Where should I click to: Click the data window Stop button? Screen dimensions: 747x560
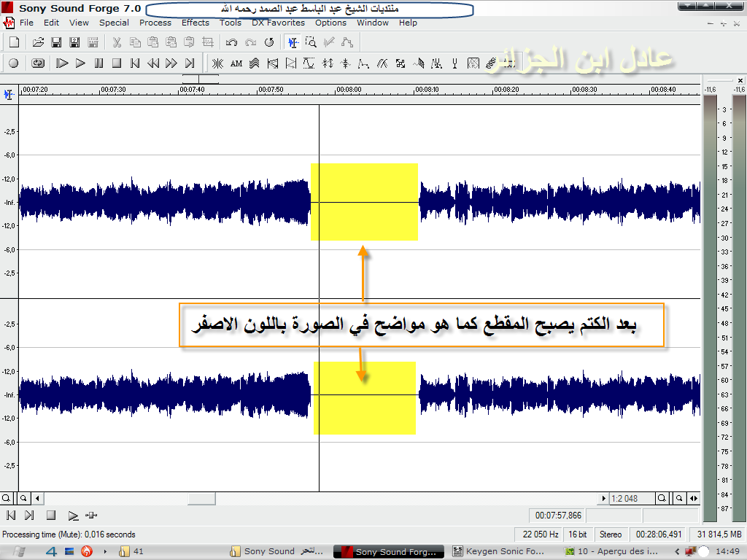(x=51, y=516)
